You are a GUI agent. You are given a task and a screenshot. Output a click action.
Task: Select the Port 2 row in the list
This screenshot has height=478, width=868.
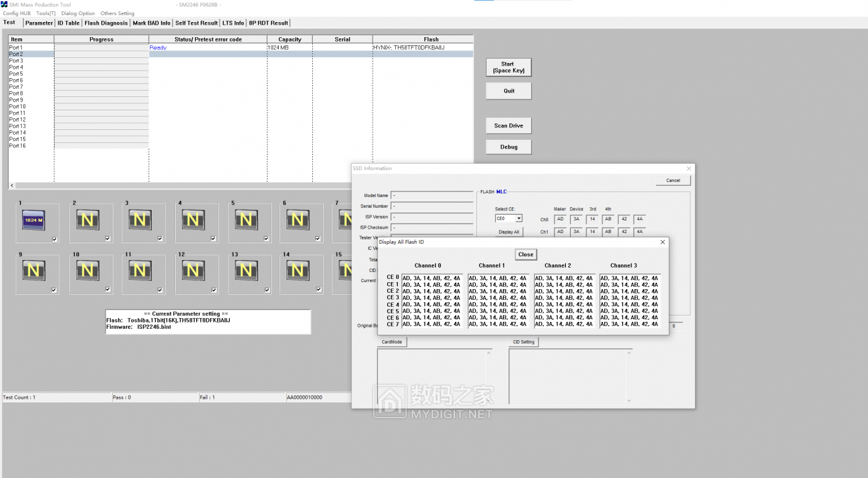(240, 54)
